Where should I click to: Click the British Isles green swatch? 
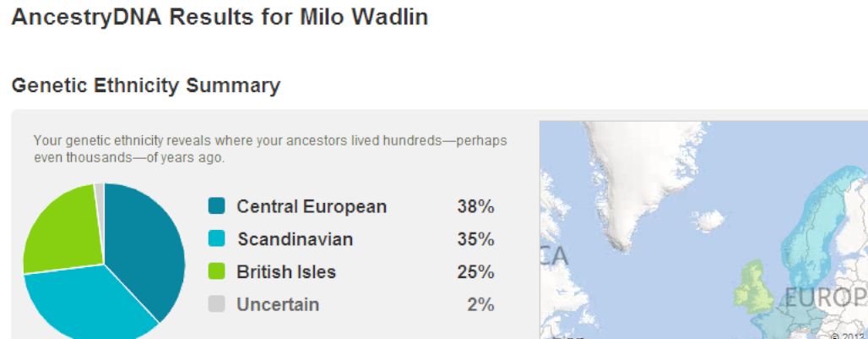tap(216, 271)
